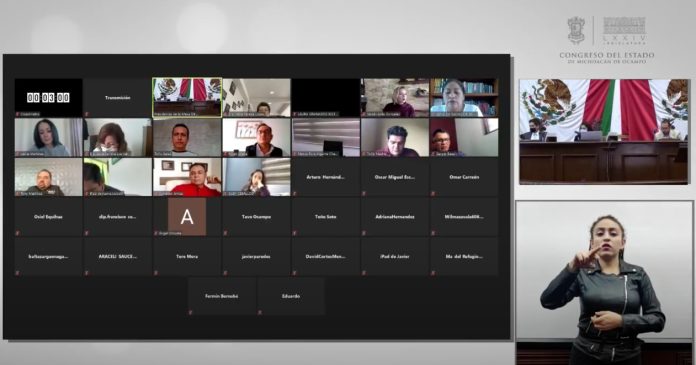Click the ARACELI SAUCE... participant name

click(x=118, y=256)
